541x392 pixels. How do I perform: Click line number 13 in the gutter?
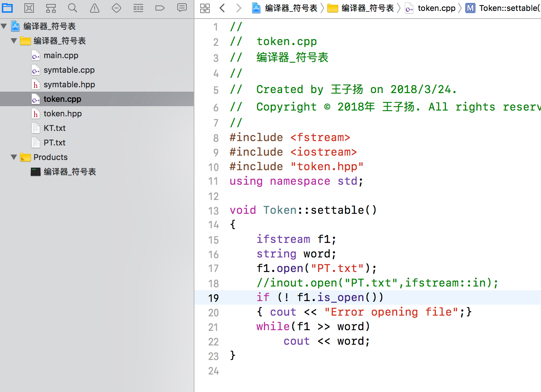click(x=213, y=211)
